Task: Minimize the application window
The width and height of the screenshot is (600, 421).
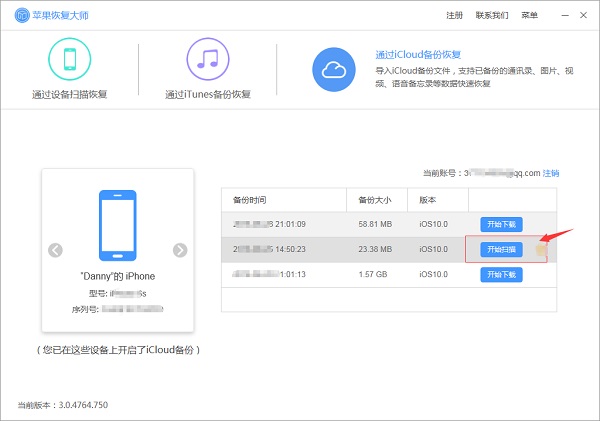Action: 563,15
